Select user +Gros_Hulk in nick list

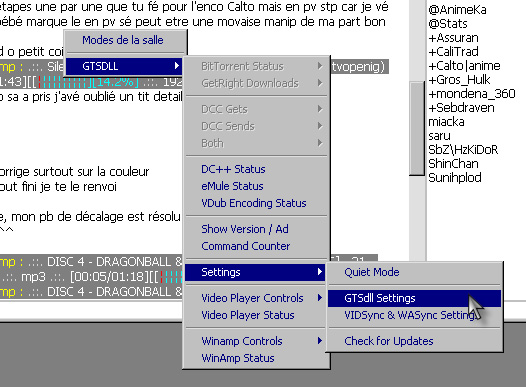(x=459, y=80)
